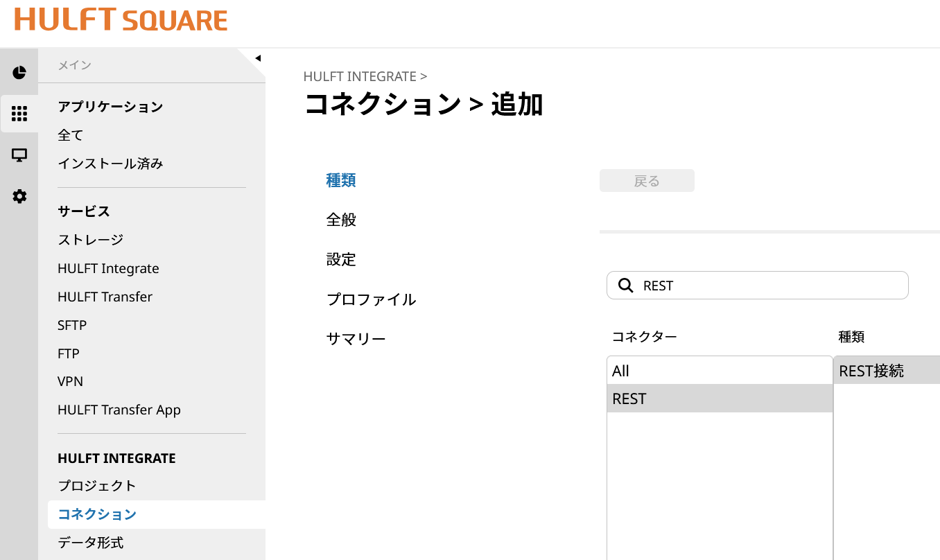
Task: Open the pie chart dashboard icon
Action: 19,73
